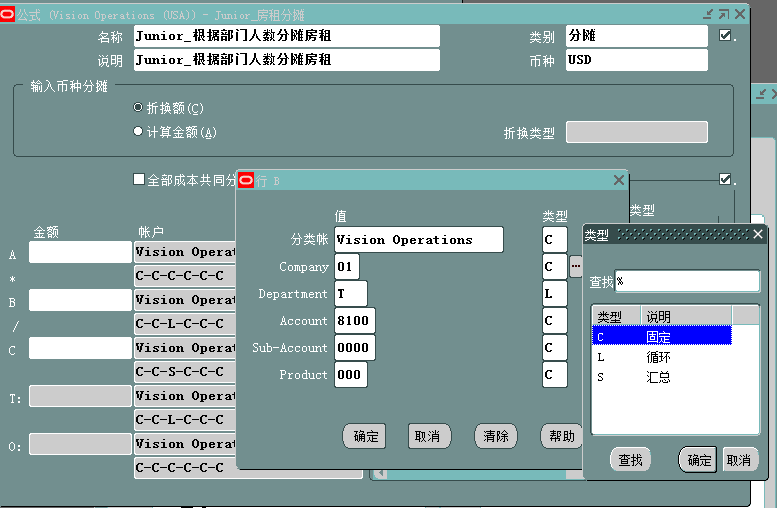The width and height of the screenshot is (777, 508).
Task: Click the amount field for row C
Action: [80, 348]
